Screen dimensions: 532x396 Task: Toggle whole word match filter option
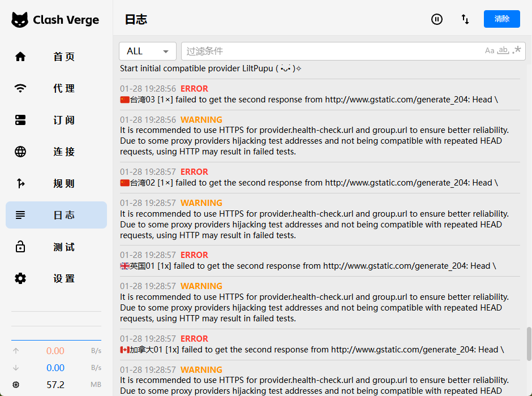(x=503, y=51)
